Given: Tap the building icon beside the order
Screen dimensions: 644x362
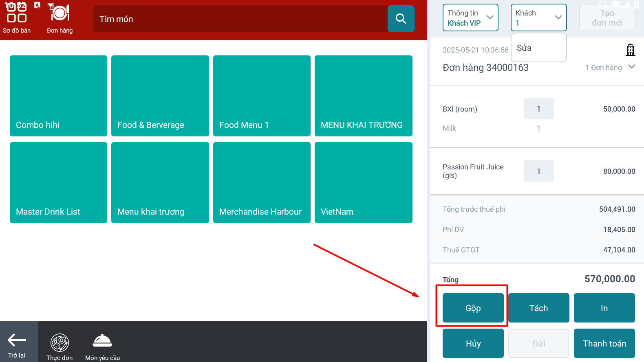Looking at the screenshot, I should click(630, 50).
